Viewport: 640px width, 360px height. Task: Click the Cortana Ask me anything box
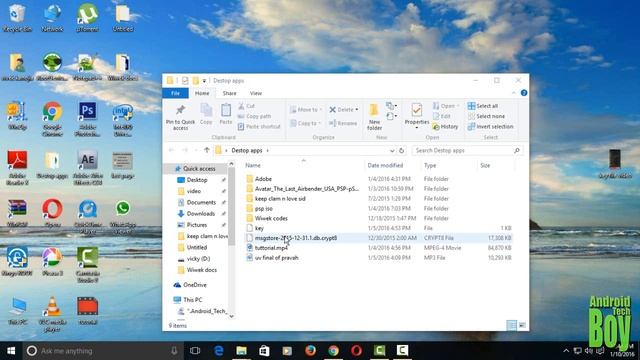[102, 351]
